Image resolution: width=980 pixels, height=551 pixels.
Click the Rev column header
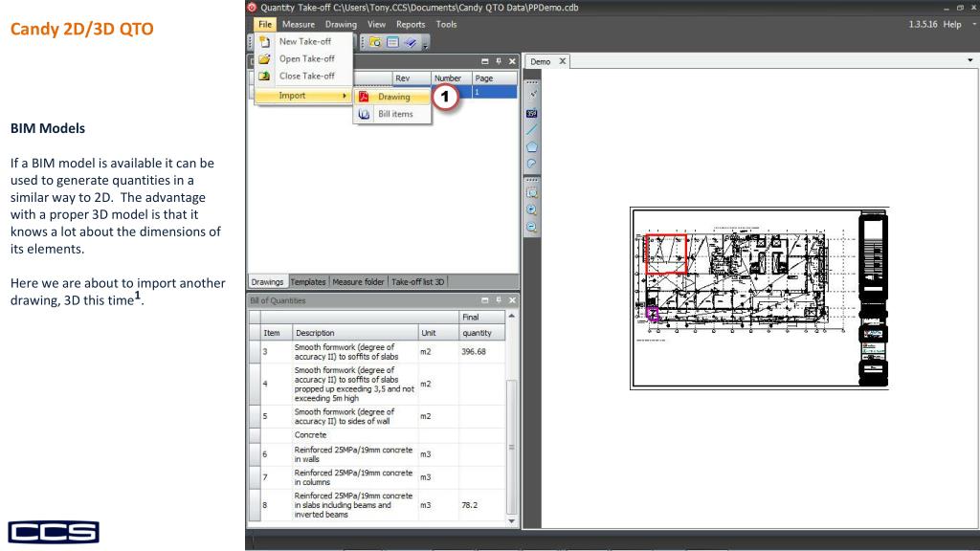[x=412, y=78]
